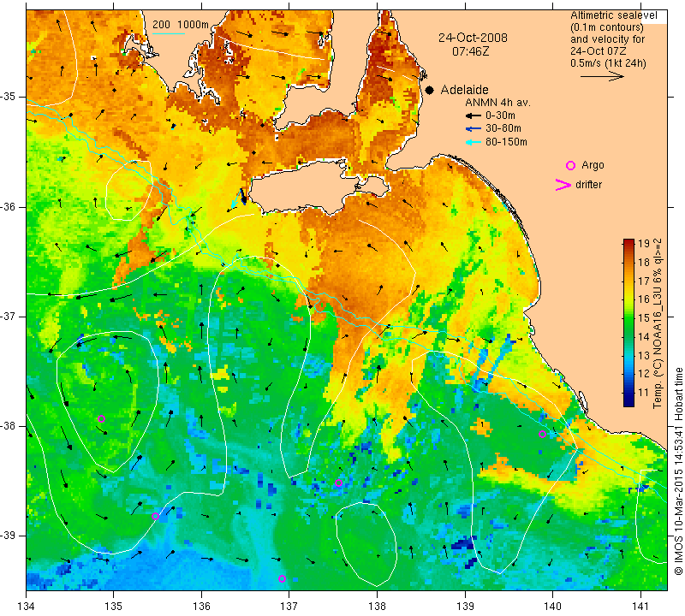Select the 07:46Z time text
The height and width of the screenshot is (616, 685).
470,52
